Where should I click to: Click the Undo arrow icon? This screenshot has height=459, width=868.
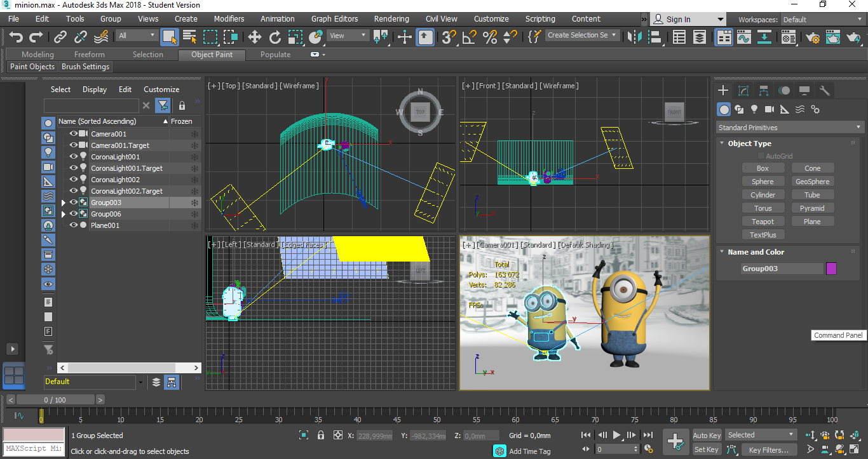point(16,37)
